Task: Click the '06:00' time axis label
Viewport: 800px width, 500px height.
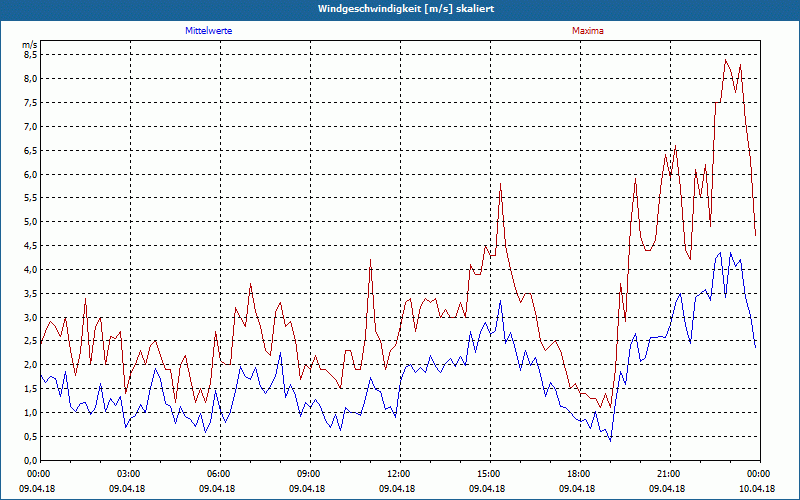Action: (x=217, y=474)
